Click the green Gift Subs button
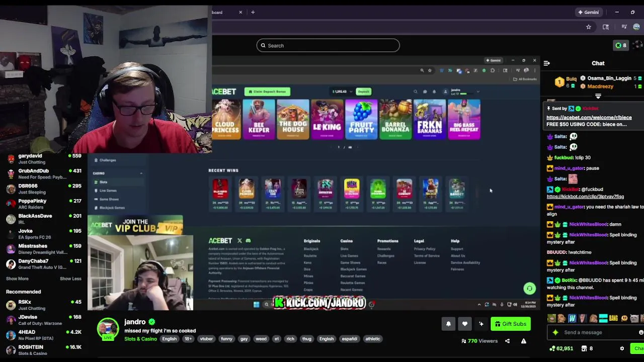 pyautogui.click(x=510, y=324)
